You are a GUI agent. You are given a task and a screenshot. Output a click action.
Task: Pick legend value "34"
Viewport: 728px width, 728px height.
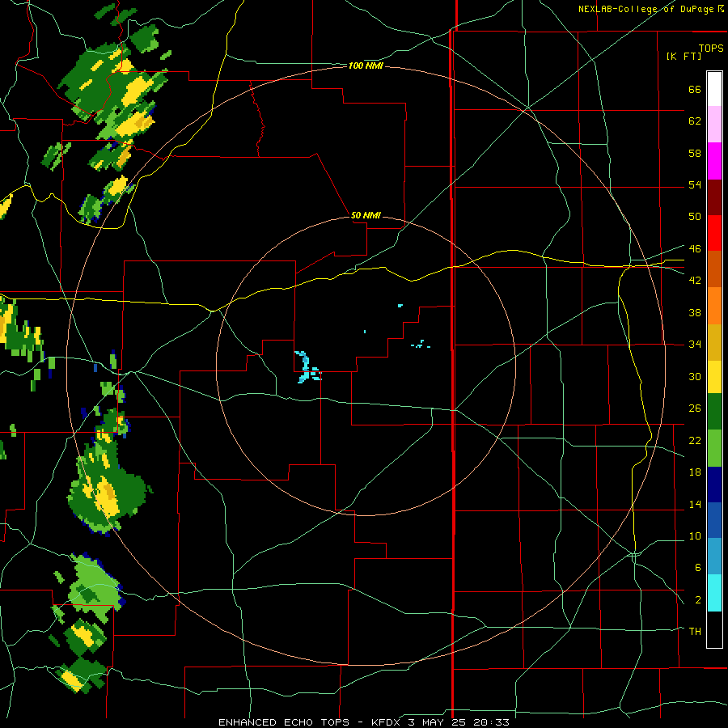tap(695, 344)
